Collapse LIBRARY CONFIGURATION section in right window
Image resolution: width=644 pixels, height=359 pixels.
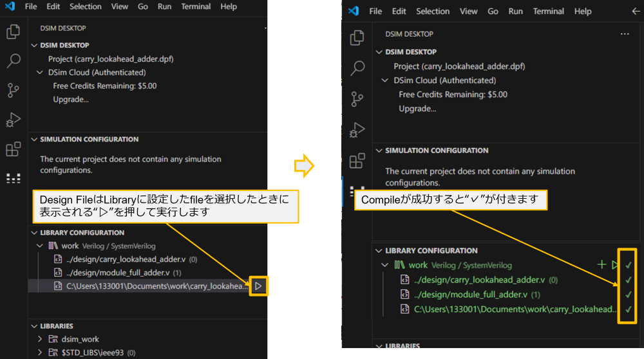coord(379,250)
